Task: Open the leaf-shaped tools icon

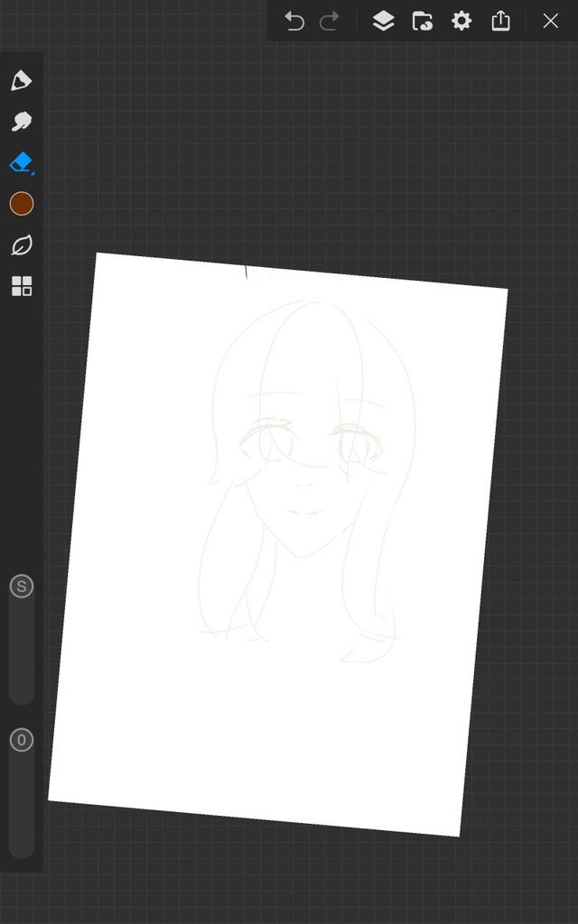Action: coord(22,245)
